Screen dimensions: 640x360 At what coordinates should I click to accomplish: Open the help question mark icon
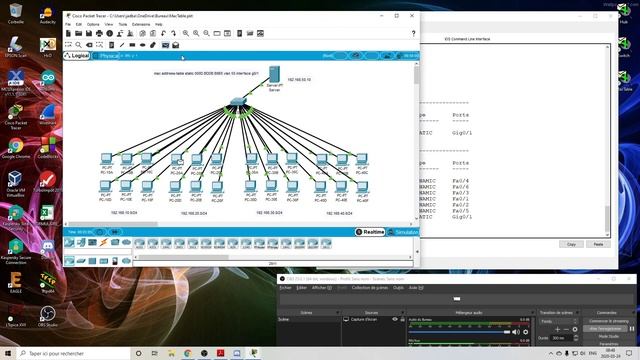[x=413, y=33]
